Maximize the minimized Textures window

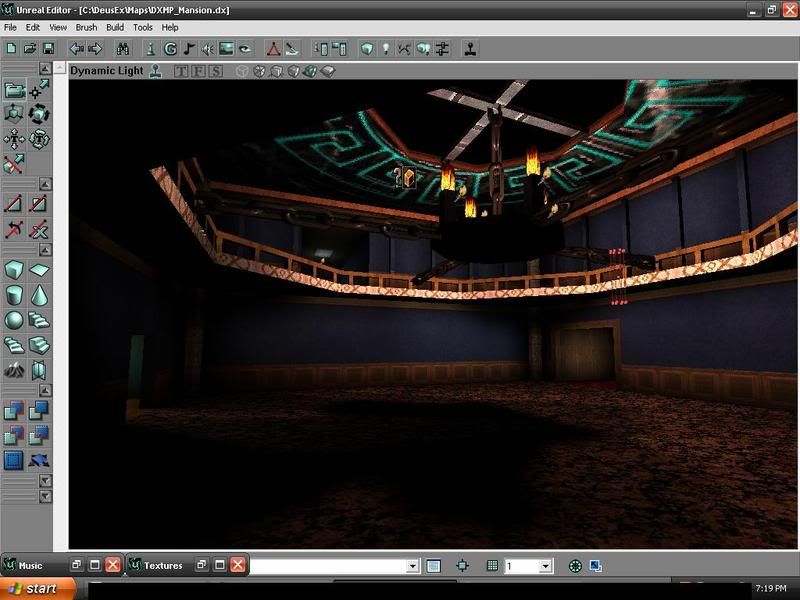click(220, 565)
